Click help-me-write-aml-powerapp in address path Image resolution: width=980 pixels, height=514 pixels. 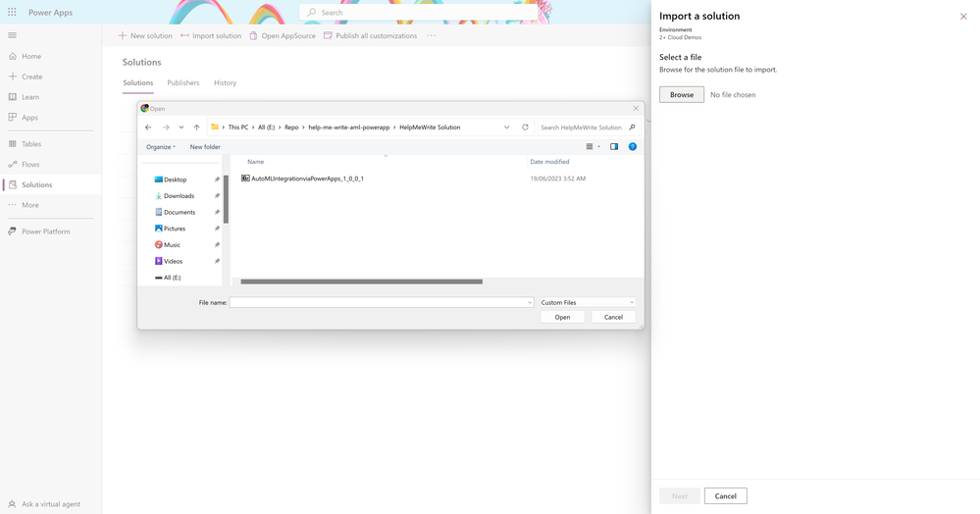click(349, 127)
